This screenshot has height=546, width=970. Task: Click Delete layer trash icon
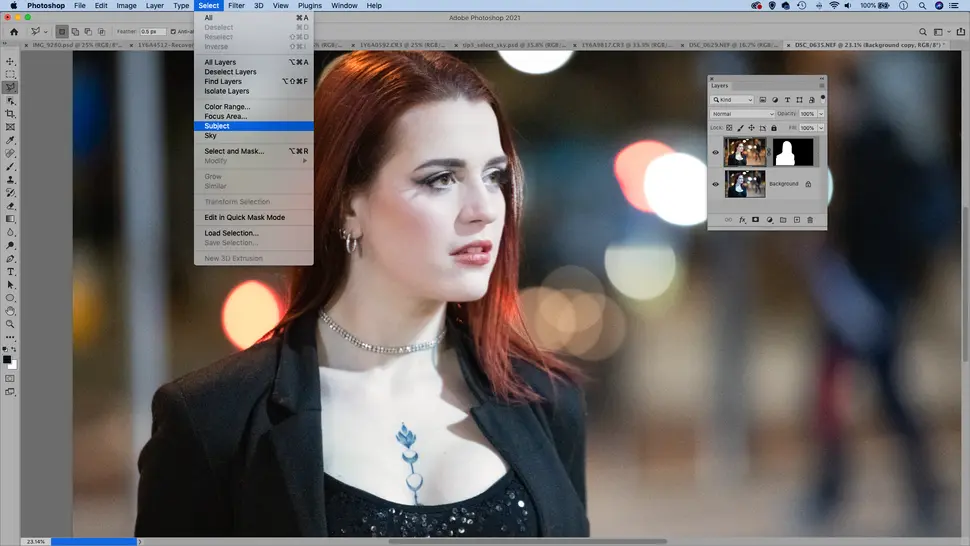tap(810, 220)
